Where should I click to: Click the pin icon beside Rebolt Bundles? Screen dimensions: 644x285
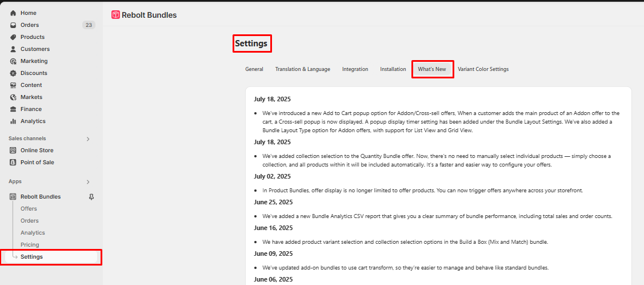tap(91, 196)
